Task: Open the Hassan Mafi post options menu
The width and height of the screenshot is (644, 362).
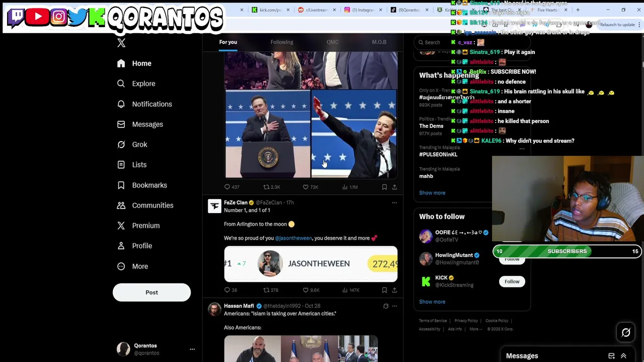Action: (394, 306)
